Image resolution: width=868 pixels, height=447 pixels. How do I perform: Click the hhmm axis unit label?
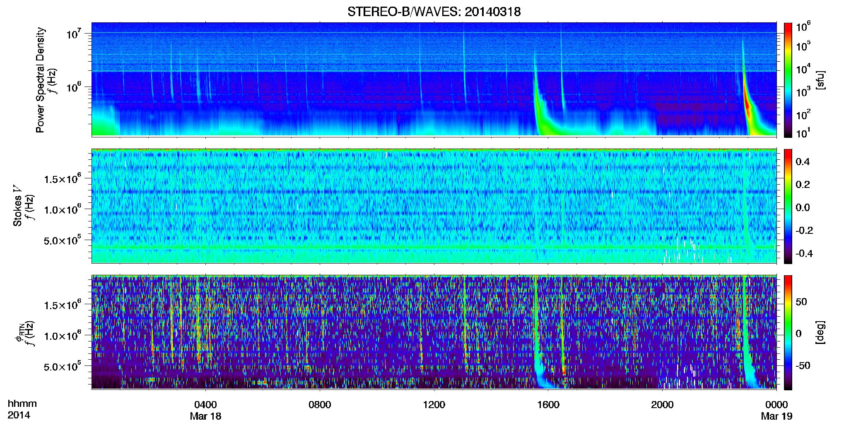click(x=22, y=404)
